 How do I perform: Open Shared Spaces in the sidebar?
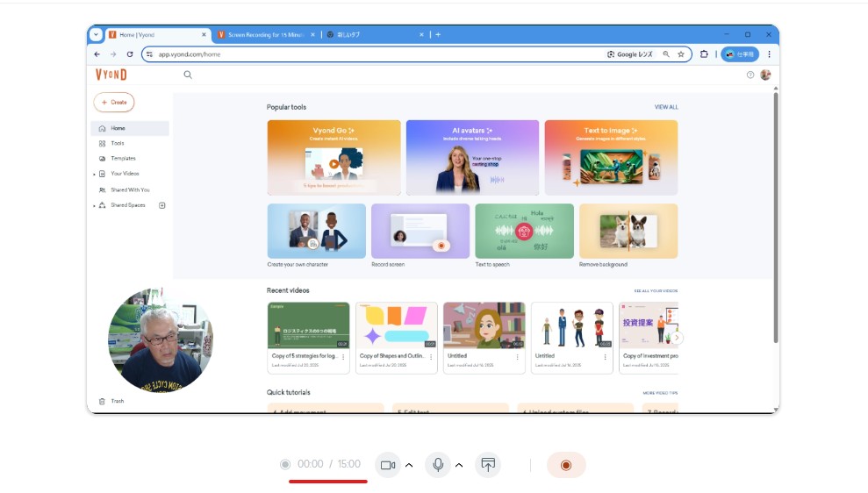127,205
